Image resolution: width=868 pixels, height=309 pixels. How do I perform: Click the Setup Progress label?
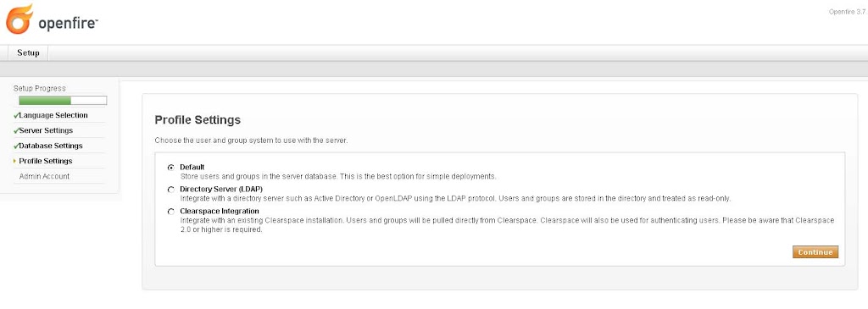tap(39, 88)
